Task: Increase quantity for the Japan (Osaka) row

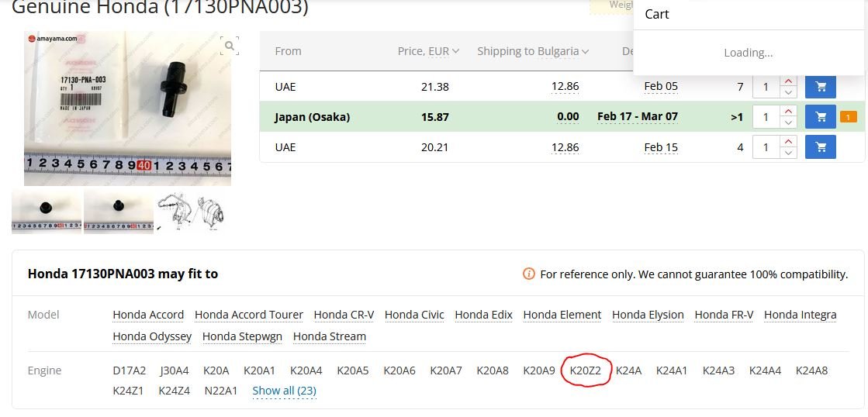Action: [x=788, y=112]
